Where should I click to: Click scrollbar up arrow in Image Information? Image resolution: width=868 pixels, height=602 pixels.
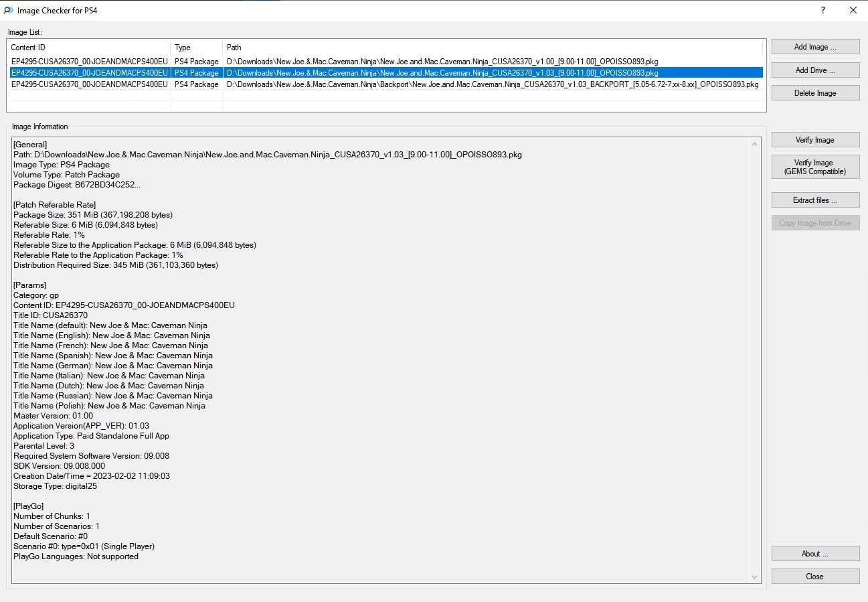[x=756, y=144]
